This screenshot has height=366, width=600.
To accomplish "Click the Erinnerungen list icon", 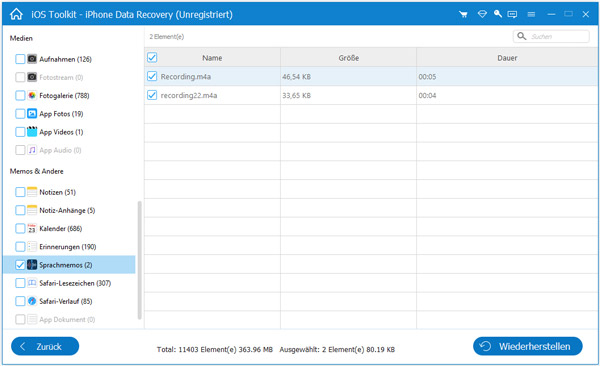I will tap(32, 247).
